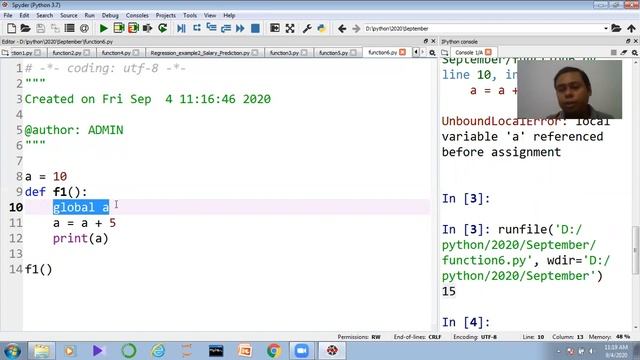Expand the working directory path dropdown

[x=606, y=28]
